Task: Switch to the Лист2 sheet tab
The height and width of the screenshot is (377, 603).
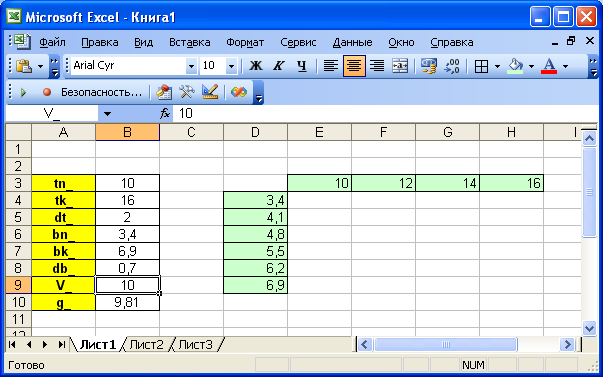Action: 147,345
